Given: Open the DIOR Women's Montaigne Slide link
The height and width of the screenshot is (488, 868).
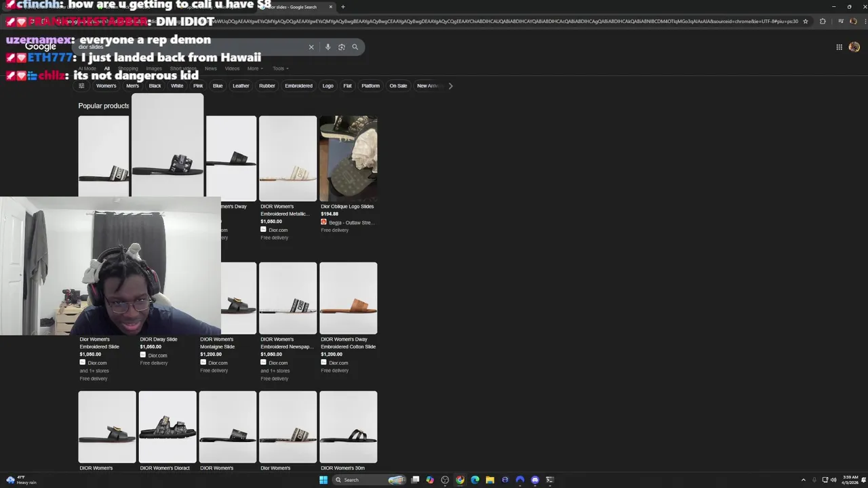Looking at the screenshot, I should coord(217,343).
